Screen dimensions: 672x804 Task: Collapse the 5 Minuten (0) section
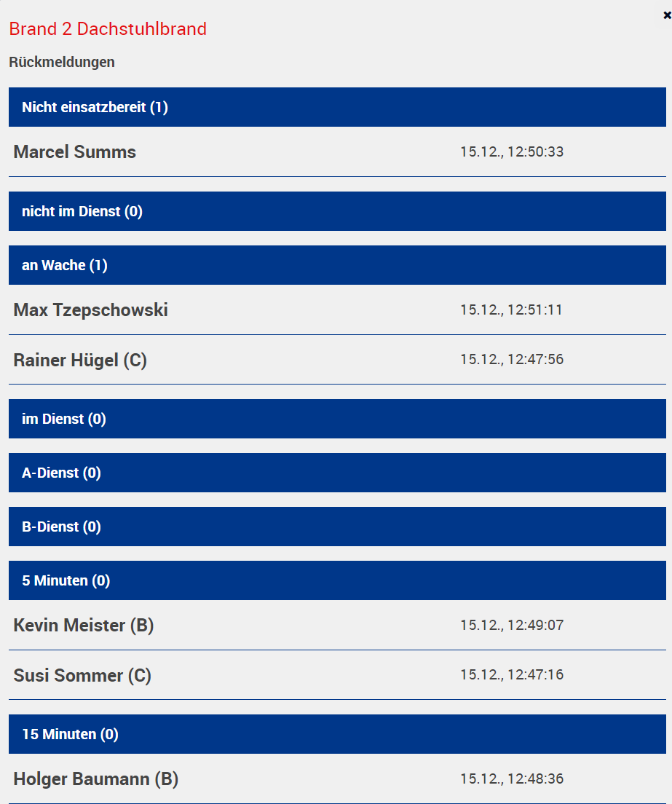click(337, 581)
